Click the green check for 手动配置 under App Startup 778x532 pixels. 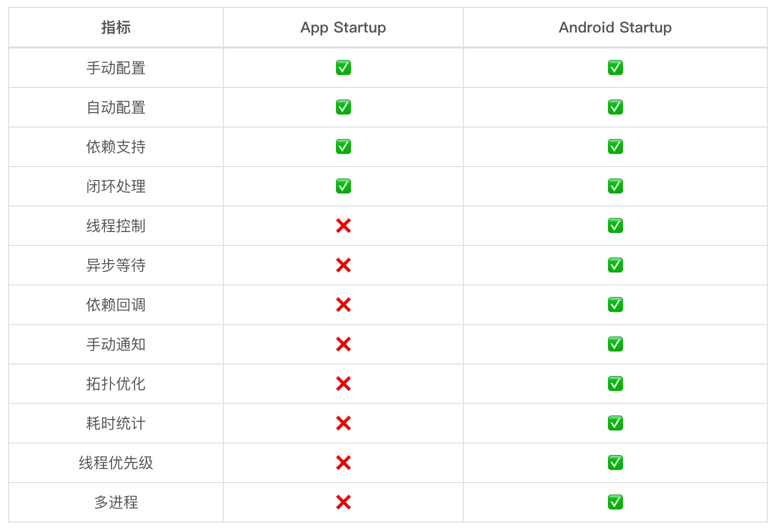pos(343,67)
